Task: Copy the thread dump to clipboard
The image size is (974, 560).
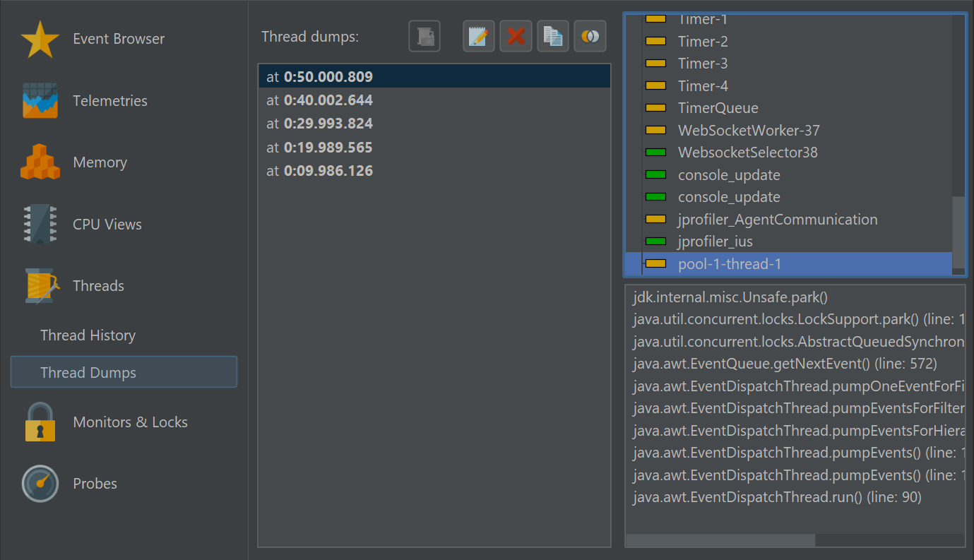Action: (x=552, y=36)
